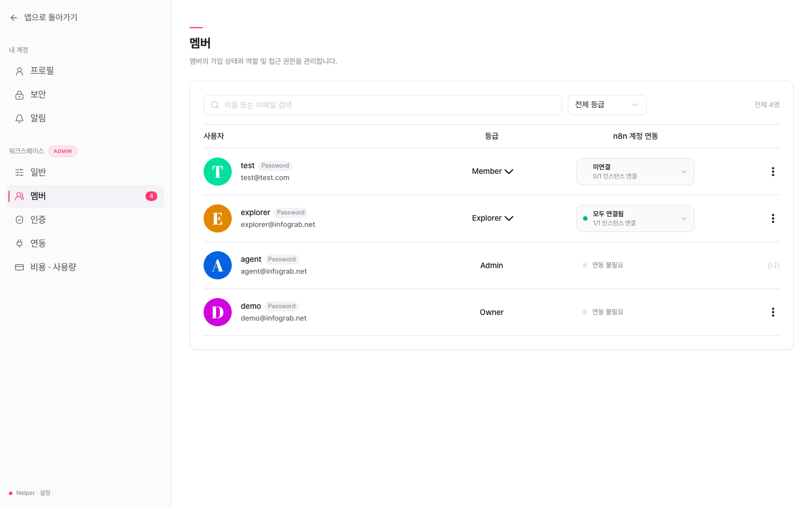
Task: Click the green T avatar for test
Action: coord(218,172)
